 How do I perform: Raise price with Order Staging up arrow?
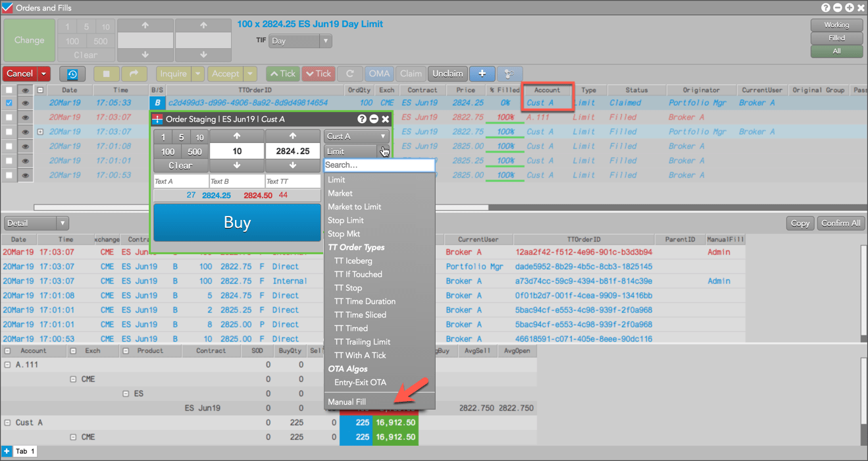click(293, 136)
